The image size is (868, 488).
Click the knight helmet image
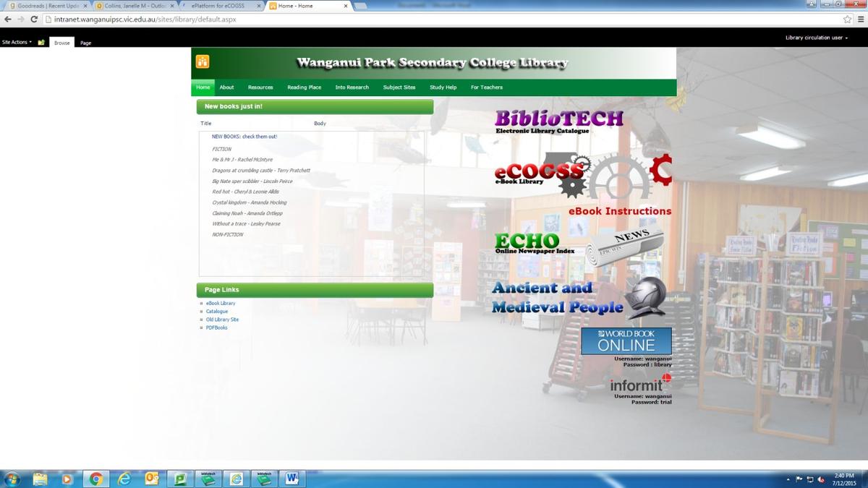(644, 297)
